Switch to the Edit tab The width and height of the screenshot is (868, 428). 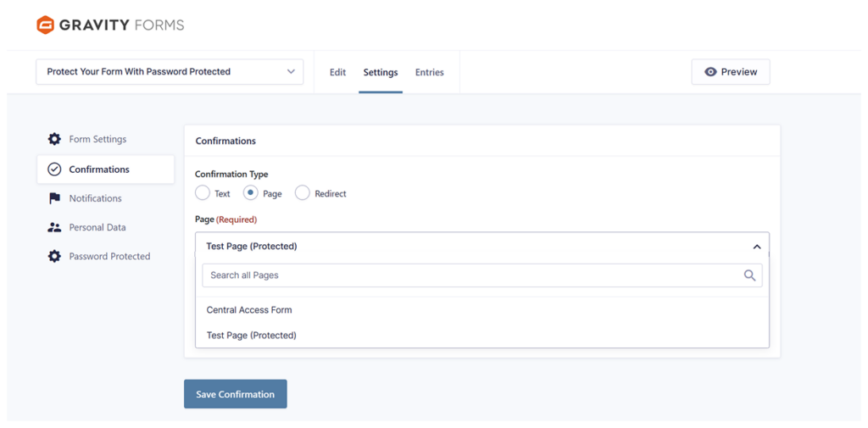337,72
